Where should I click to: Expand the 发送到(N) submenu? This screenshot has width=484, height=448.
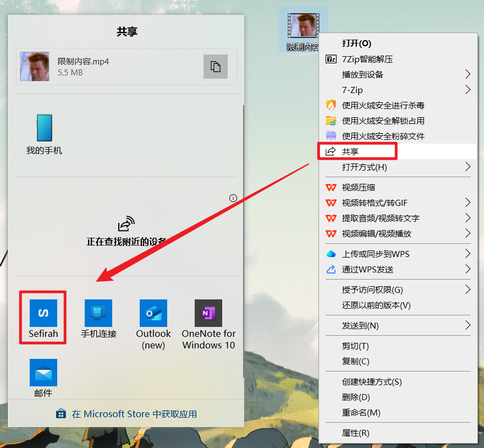(398, 326)
